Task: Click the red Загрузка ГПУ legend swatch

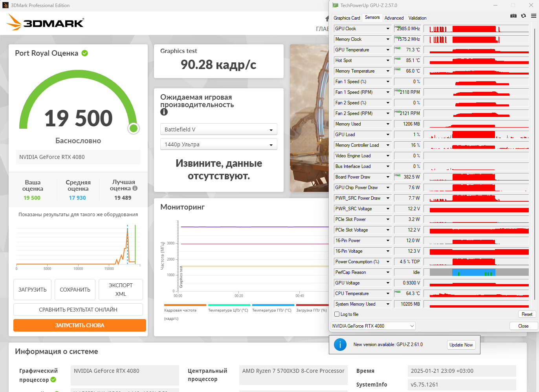Action: pyautogui.click(x=312, y=305)
